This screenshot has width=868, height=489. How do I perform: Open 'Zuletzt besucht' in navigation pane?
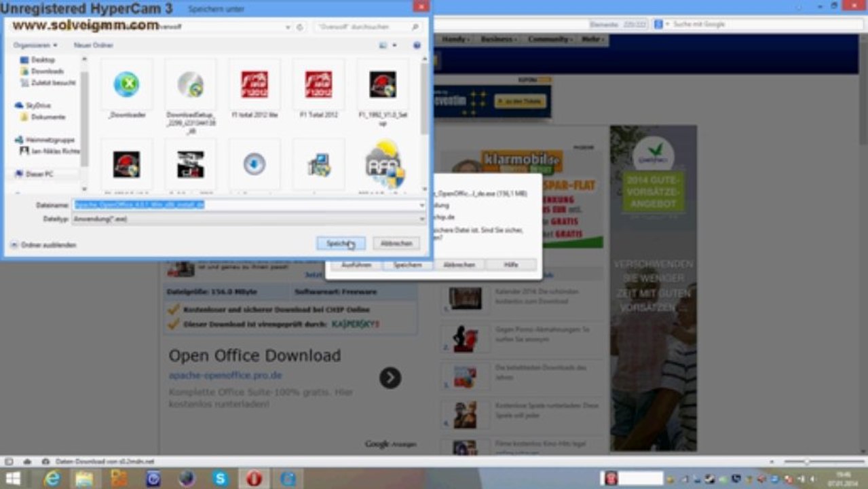pyautogui.click(x=52, y=82)
